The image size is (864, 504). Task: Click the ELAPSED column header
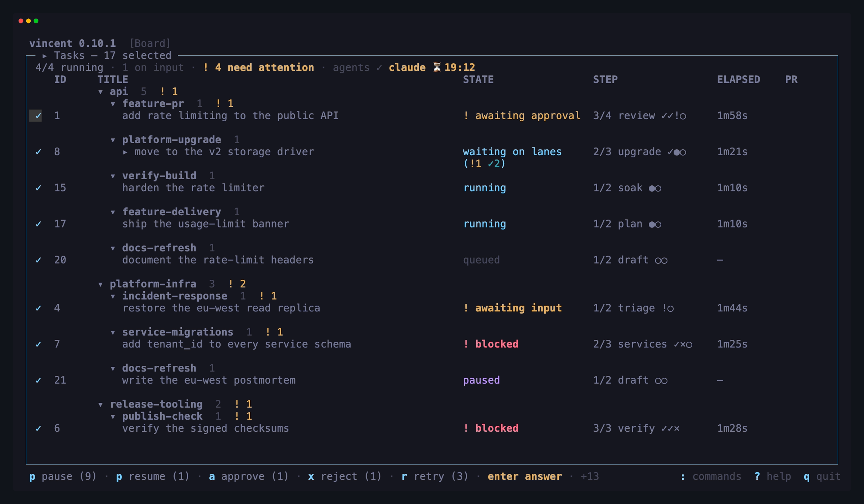coord(738,79)
